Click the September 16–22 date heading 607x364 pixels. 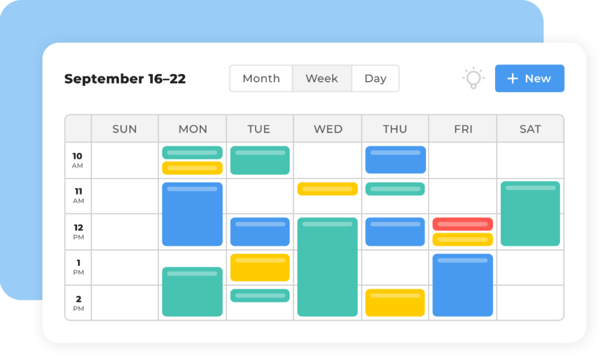click(x=125, y=79)
